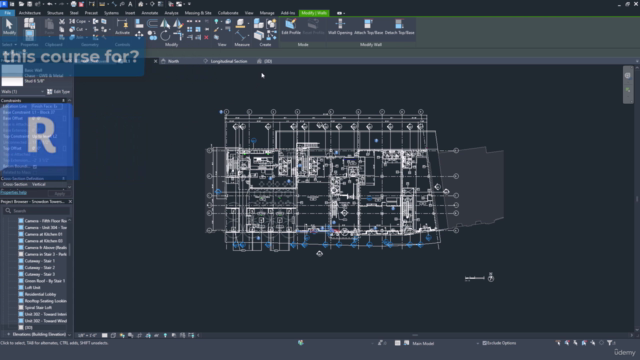Open the Walls (1) filter dropdown

point(22,92)
